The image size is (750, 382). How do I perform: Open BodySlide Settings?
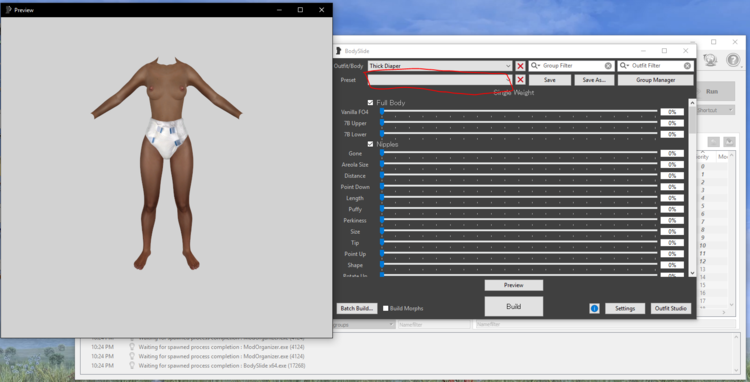pos(625,308)
